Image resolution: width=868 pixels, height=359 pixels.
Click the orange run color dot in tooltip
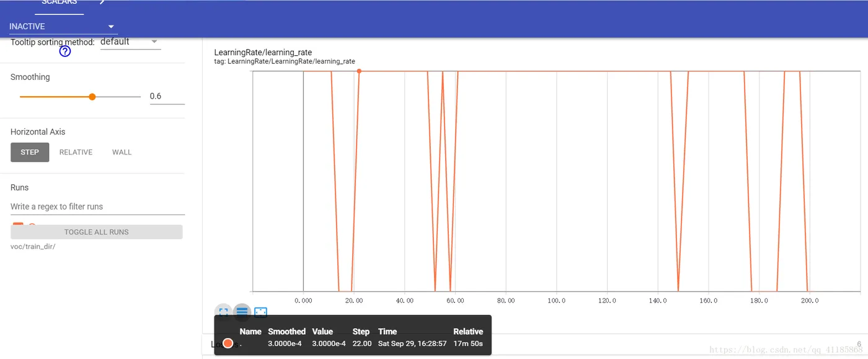(x=228, y=343)
